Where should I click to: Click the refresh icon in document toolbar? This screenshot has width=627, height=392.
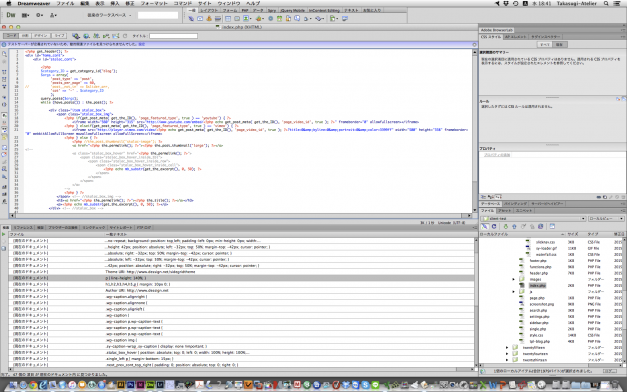pos(125,36)
